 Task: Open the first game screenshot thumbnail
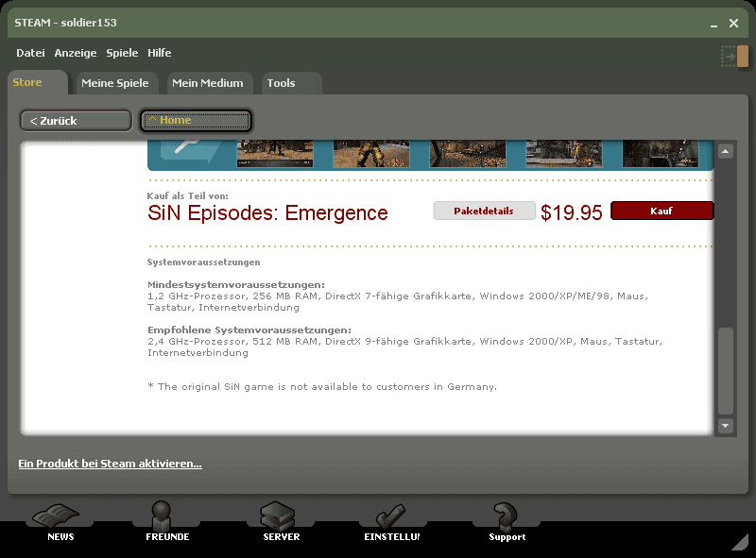coord(275,153)
